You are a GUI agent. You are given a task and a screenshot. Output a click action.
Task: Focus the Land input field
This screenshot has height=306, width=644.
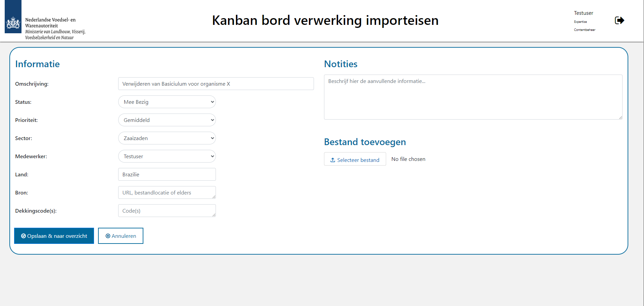(167, 175)
